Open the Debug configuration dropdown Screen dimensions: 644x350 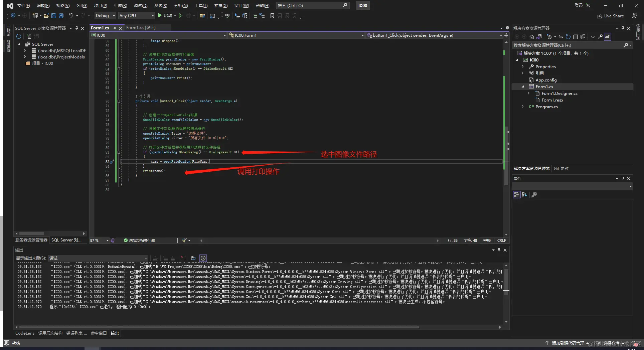(105, 16)
